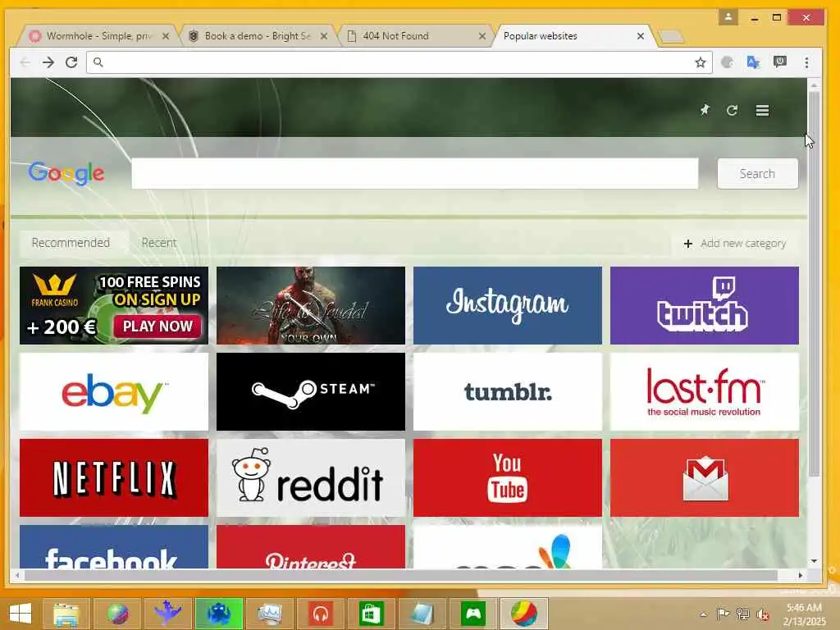Open the Xbox games taskbar icon
The width and height of the screenshot is (840, 630).
473,614
